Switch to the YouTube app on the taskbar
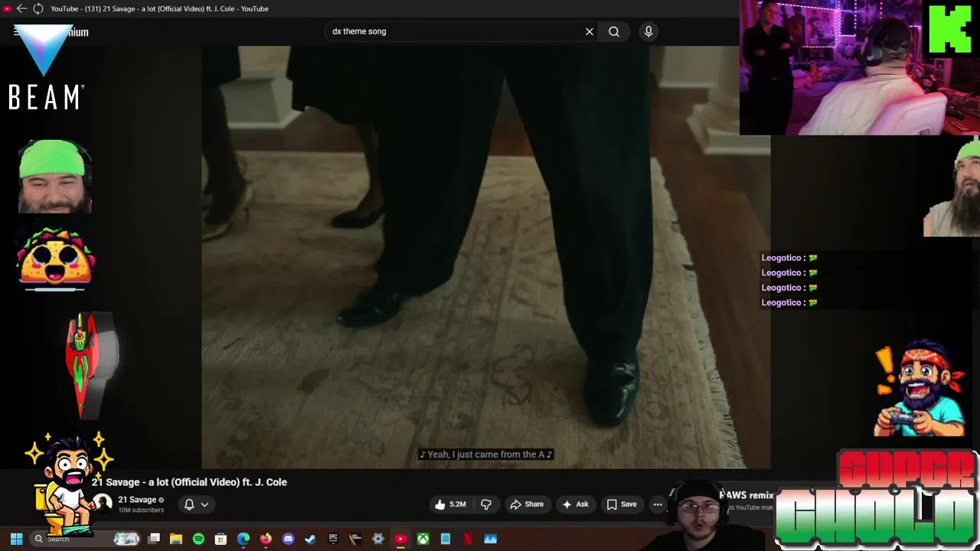The height and width of the screenshot is (551, 980). coord(400,539)
